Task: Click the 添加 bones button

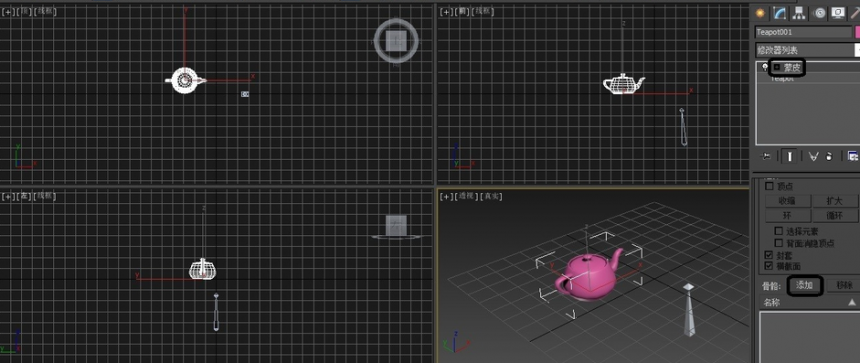Action: tap(804, 285)
